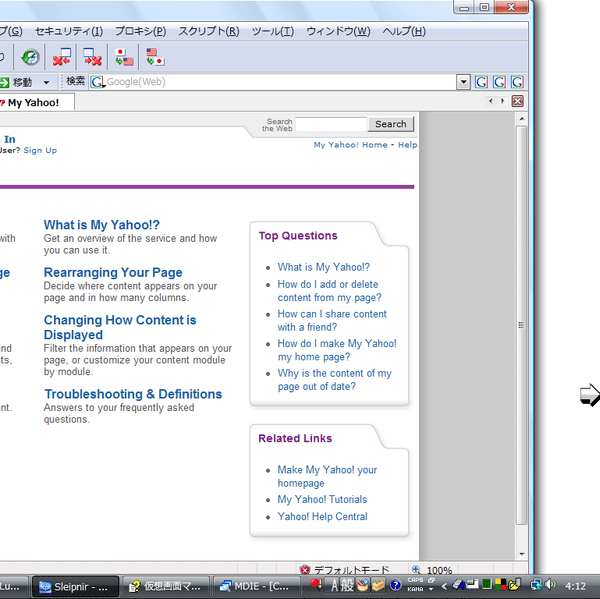
Task: Click the Sign Up link
Action: pyautogui.click(x=40, y=150)
